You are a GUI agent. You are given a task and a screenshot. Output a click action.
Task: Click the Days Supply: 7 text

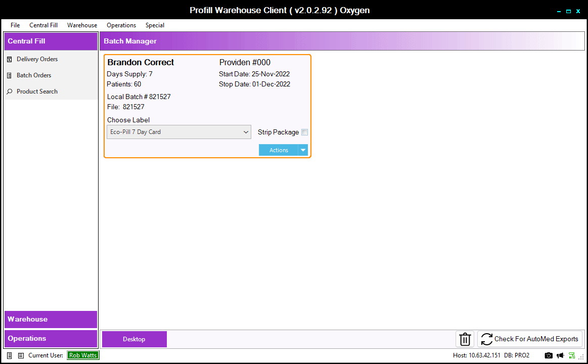(x=130, y=74)
